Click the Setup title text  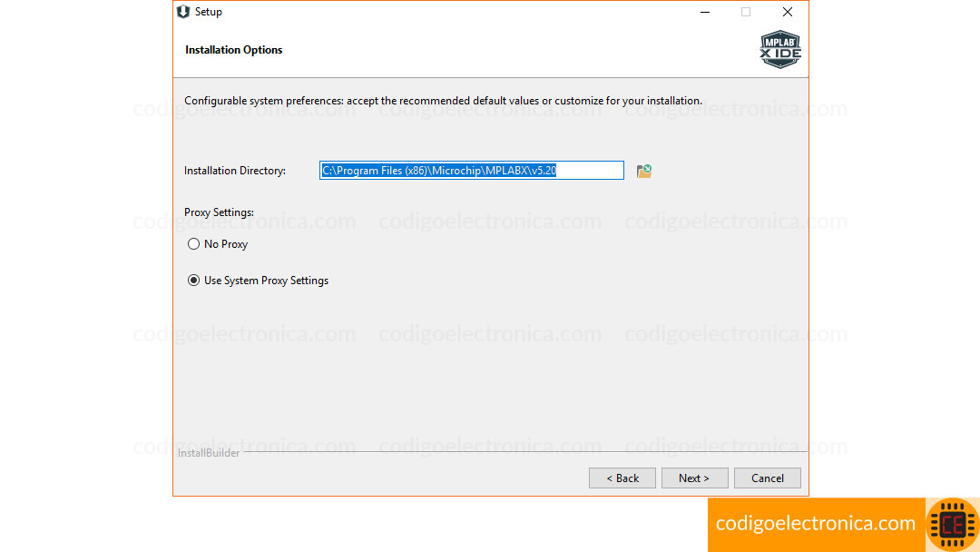[208, 12]
